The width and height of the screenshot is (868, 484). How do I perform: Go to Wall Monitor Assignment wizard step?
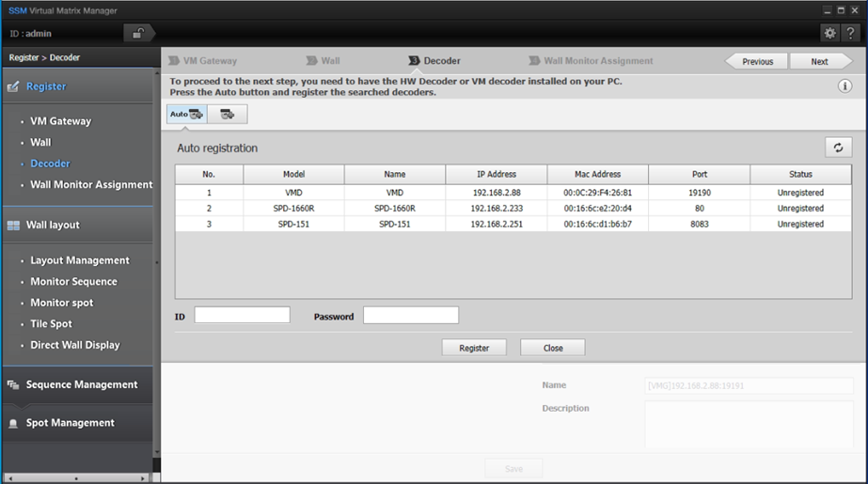pos(592,61)
